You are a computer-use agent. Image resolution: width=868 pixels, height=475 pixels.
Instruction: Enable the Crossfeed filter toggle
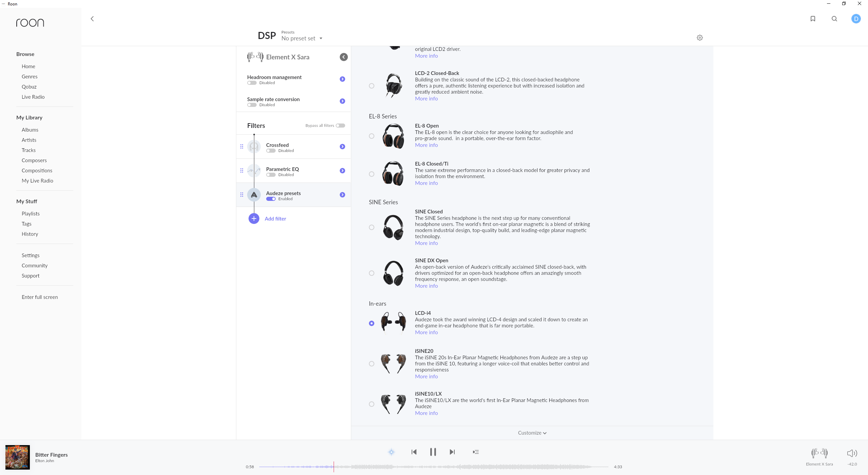tap(271, 151)
